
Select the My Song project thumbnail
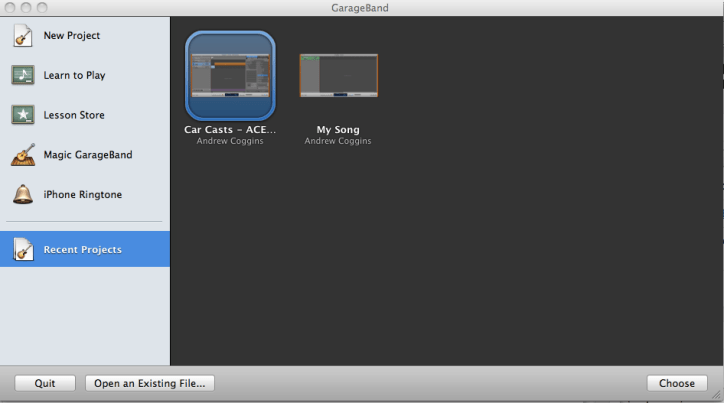[339, 75]
